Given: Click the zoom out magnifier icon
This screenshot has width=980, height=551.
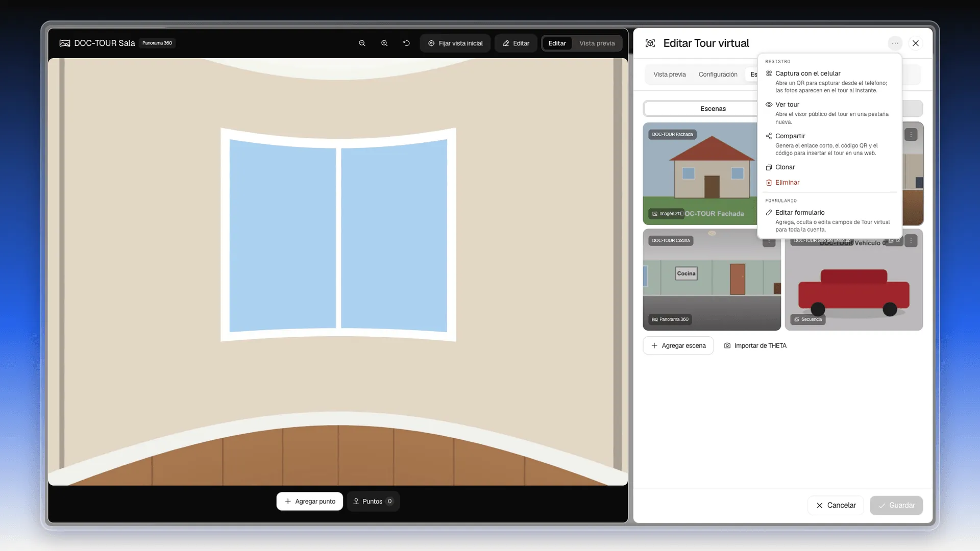Looking at the screenshot, I should [x=362, y=43].
